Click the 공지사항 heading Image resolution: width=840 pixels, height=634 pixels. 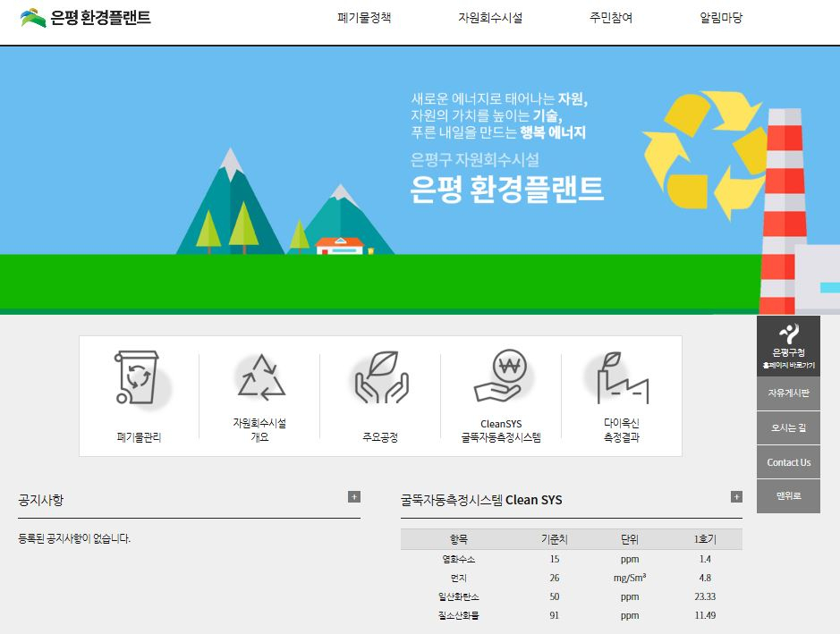[x=41, y=500]
